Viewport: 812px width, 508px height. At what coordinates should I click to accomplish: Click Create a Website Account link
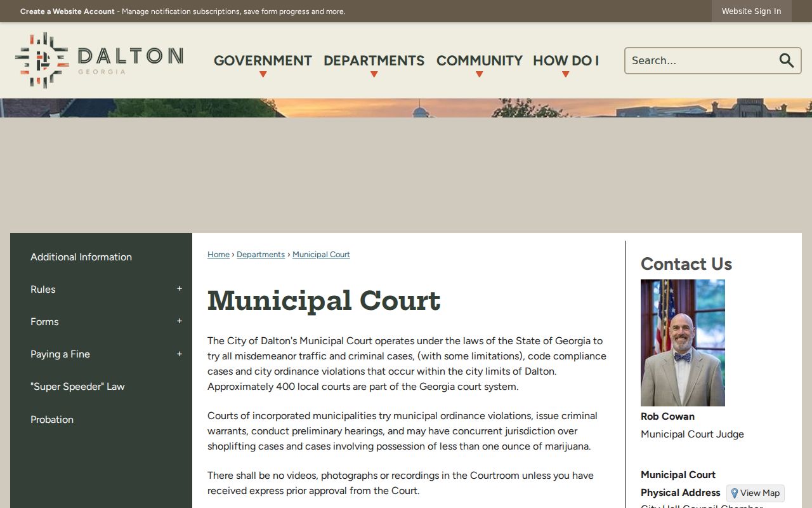(67, 11)
